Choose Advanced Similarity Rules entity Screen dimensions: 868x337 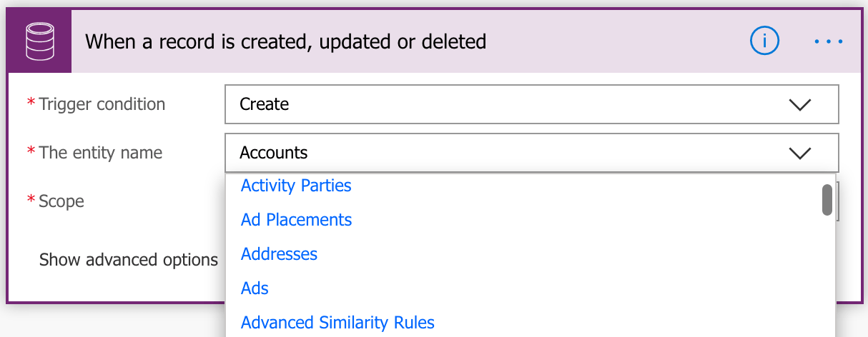click(x=337, y=323)
